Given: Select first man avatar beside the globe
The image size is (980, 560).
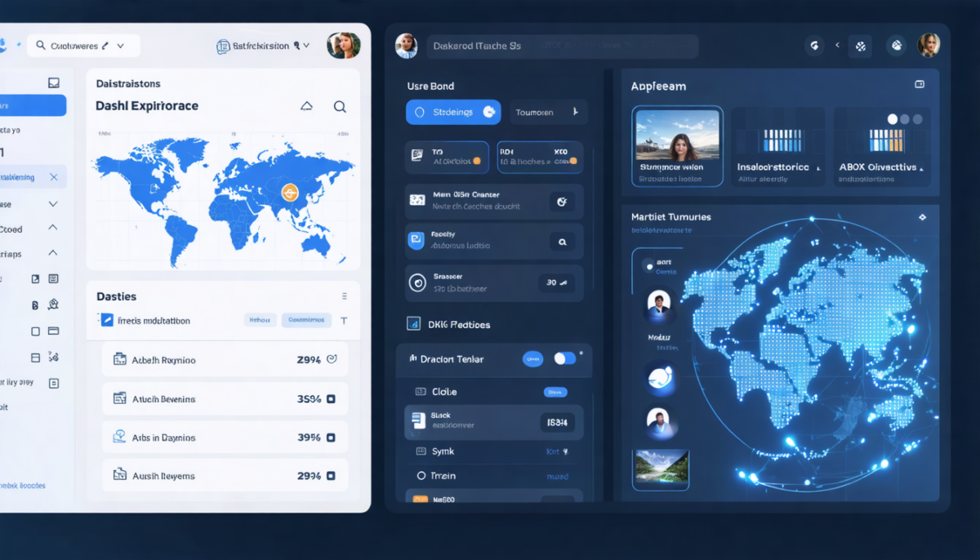Looking at the screenshot, I should coord(658,303).
